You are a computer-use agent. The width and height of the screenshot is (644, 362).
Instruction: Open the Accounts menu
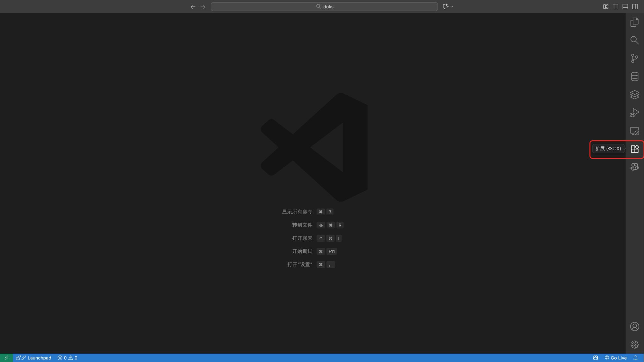[x=634, y=327]
